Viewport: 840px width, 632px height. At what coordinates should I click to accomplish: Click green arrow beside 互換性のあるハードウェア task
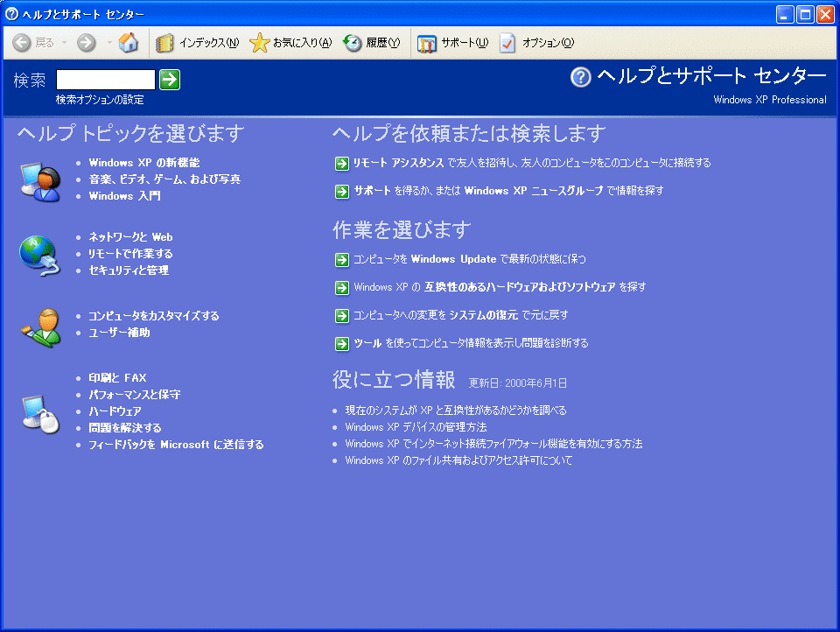[x=342, y=288]
